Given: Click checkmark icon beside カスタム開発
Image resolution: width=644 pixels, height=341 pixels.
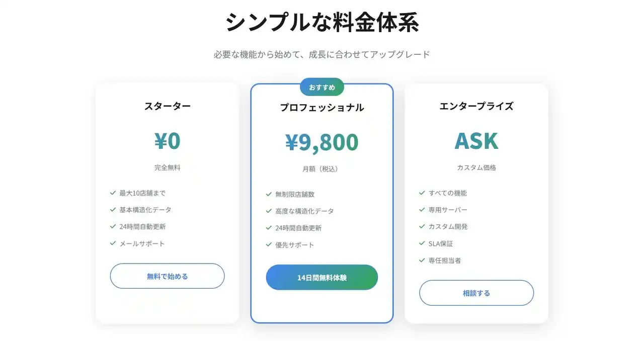Looking at the screenshot, I should click(422, 226).
